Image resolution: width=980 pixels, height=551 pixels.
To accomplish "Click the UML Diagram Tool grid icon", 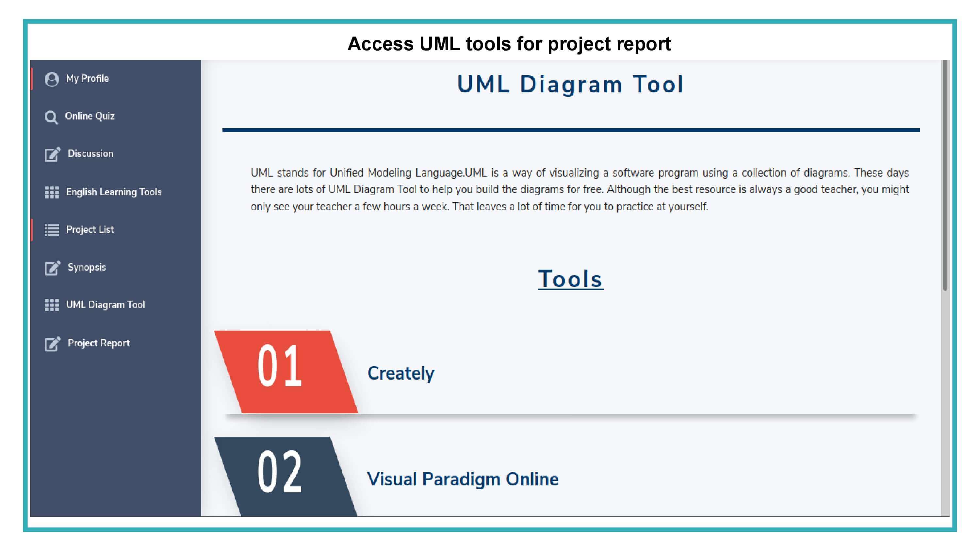I will click(52, 305).
